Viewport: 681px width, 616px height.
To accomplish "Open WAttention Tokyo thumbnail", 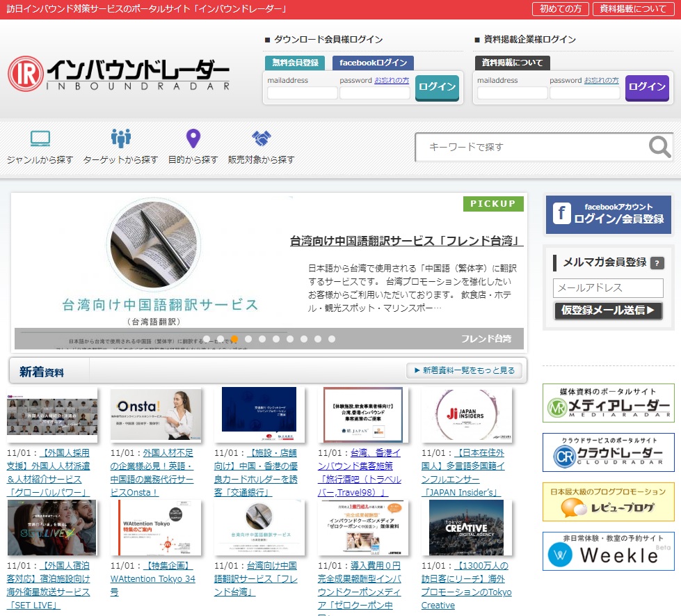I will point(156,528).
